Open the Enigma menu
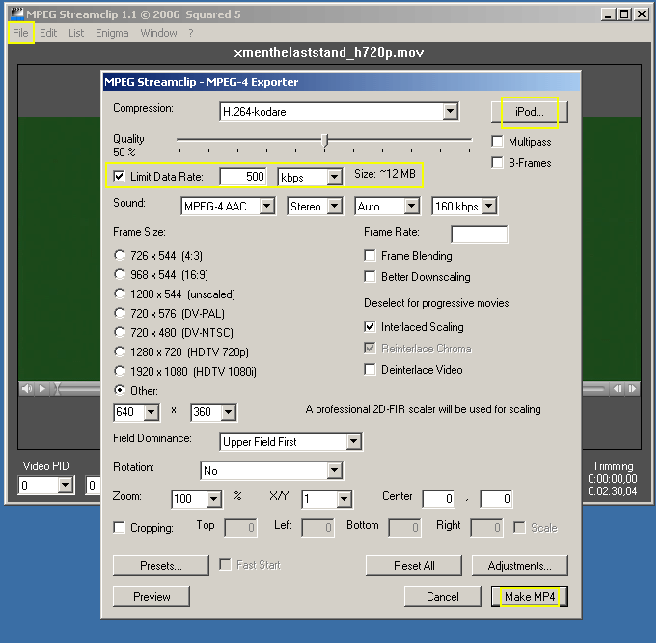662x644 pixels. click(x=111, y=33)
